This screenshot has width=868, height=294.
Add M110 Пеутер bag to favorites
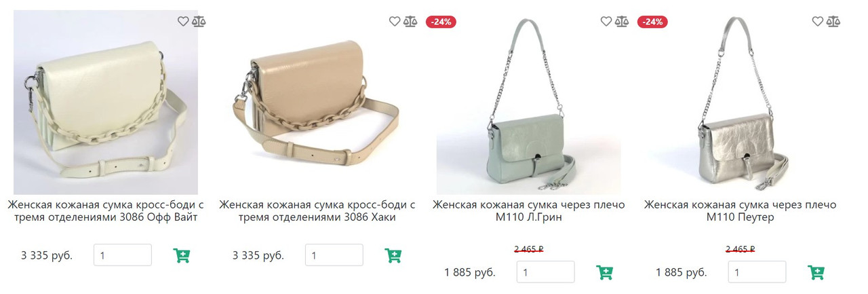(817, 21)
